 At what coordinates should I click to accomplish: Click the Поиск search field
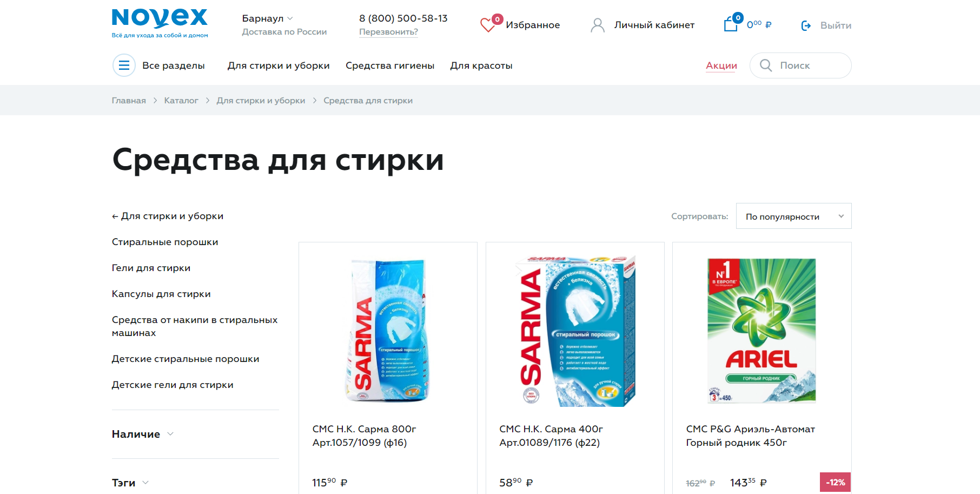[x=800, y=65]
